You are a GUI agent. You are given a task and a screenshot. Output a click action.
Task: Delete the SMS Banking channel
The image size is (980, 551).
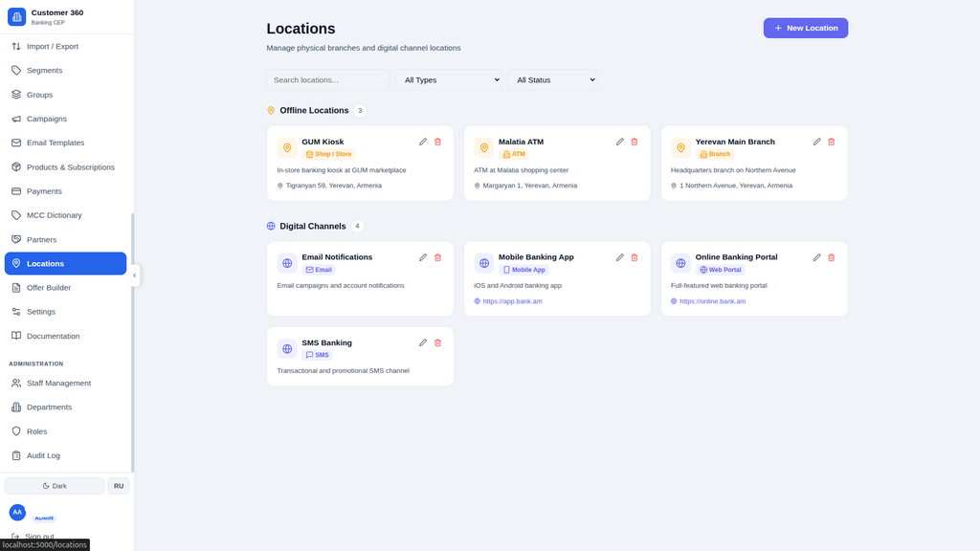tap(437, 343)
